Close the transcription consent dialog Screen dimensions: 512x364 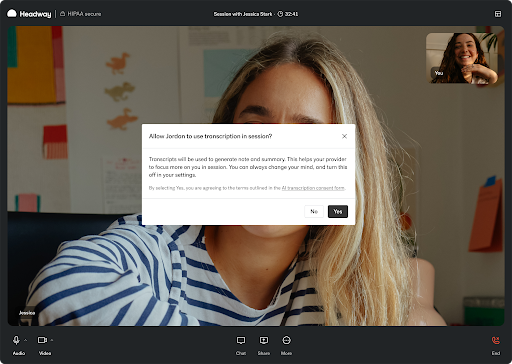point(344,136)
